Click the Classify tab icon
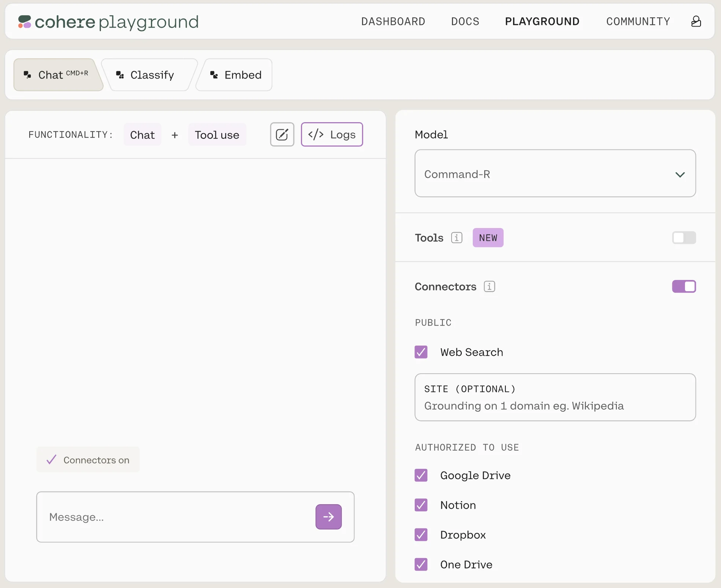The height and width of the screenshot is (588, 721). [120, 75]
